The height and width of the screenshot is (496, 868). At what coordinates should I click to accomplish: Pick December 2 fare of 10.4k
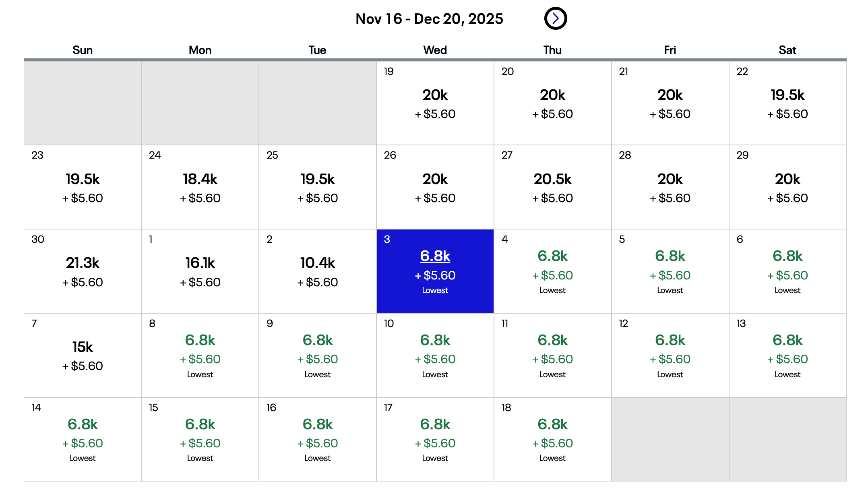point(318,271)
